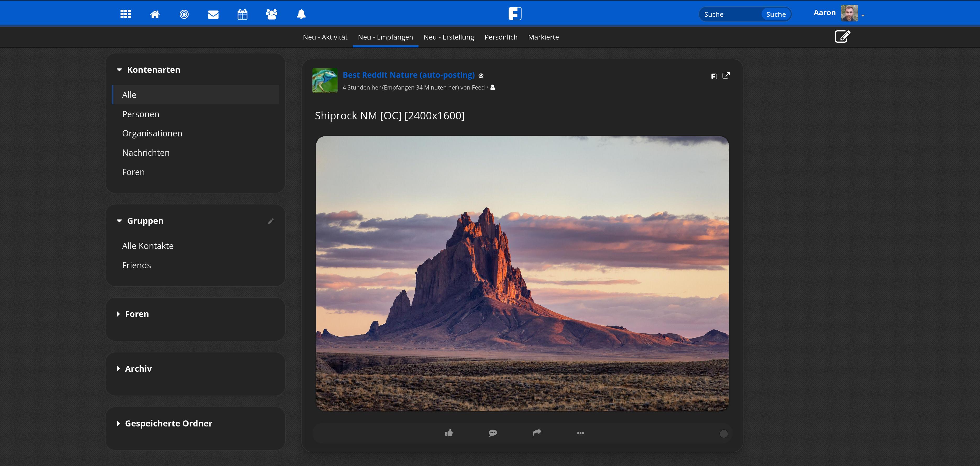Go to the home icon

tap(155, 14)
